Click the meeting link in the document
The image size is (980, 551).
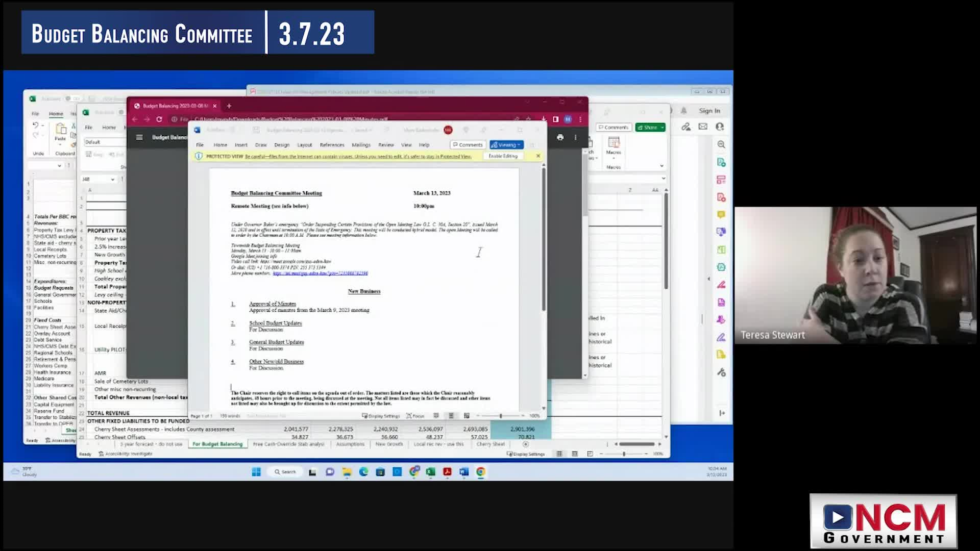coord(320,273)
